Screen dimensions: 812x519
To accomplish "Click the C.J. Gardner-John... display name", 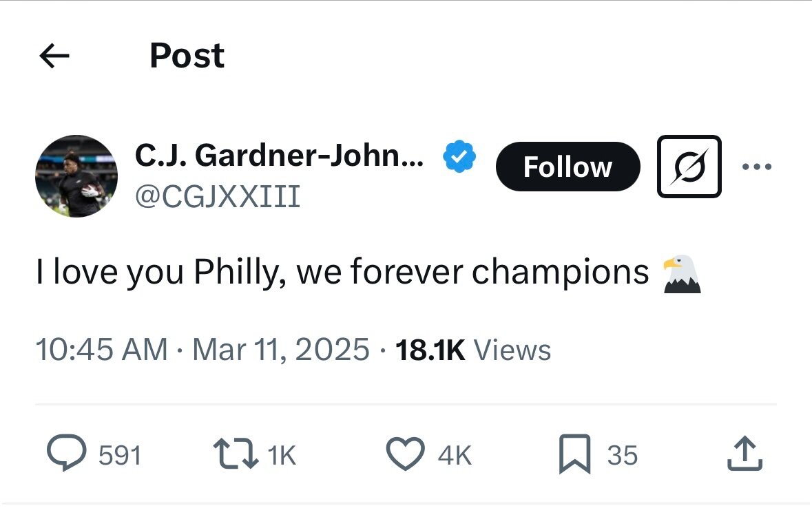I will click(280, 156).
